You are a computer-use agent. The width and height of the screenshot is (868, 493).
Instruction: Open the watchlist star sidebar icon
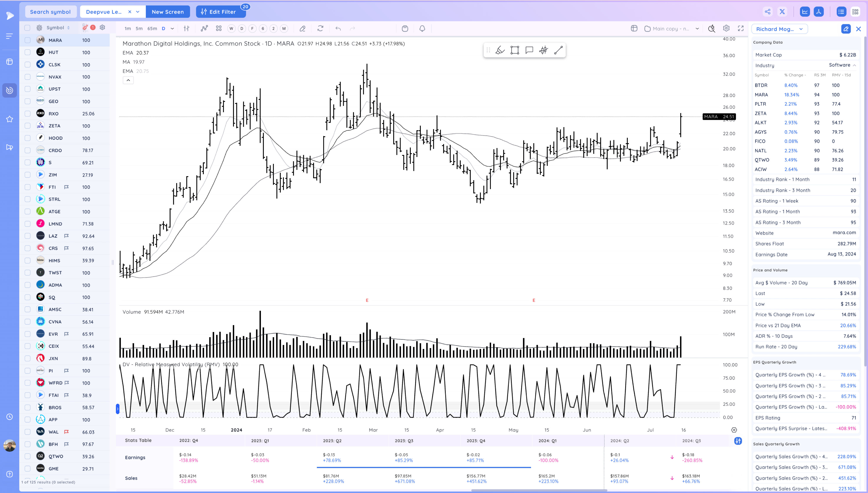tap(10, 119)
